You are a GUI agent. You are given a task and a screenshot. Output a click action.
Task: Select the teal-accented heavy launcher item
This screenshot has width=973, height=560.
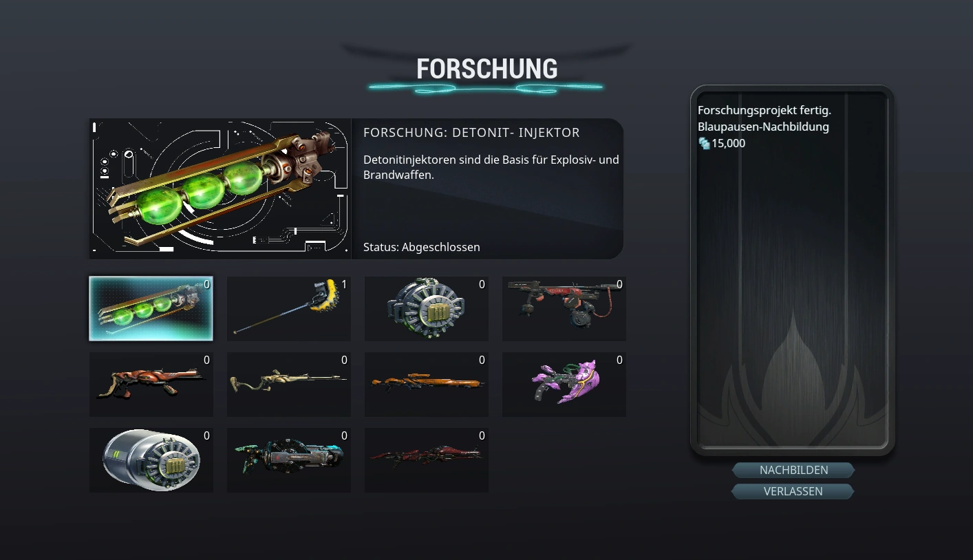click(x=289, y=460)
